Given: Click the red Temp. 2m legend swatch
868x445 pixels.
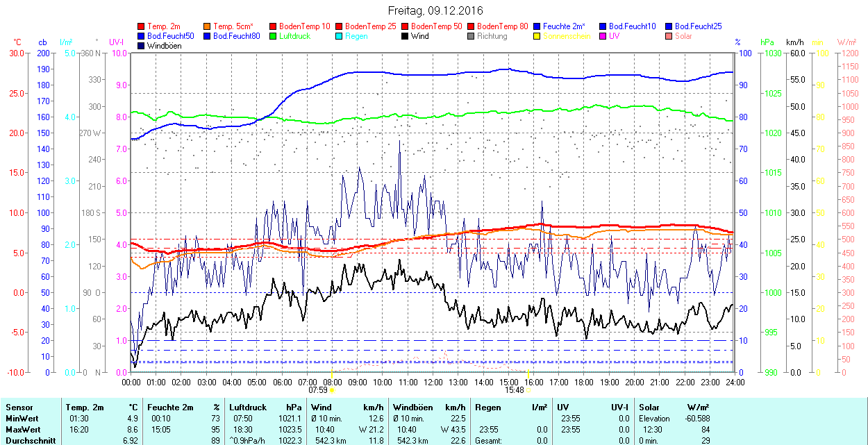Looking at the screenshot, I should pyautogui.click(x=142, y=26).
